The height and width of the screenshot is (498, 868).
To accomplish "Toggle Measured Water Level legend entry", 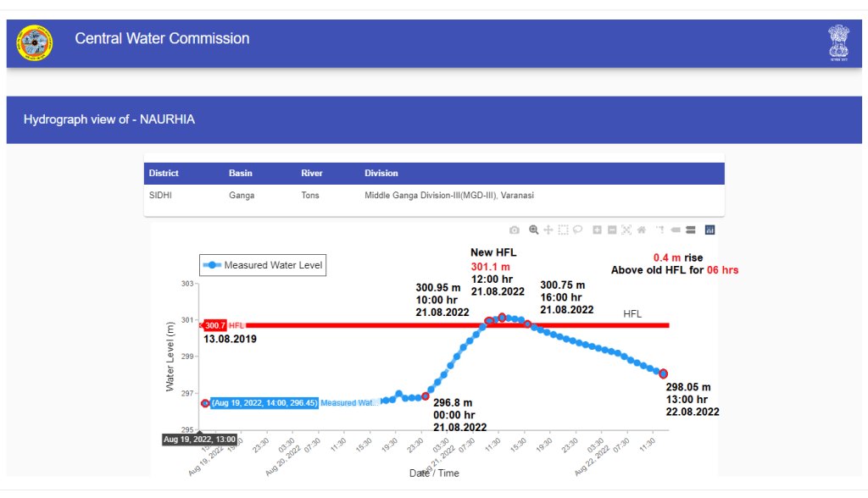I will 263,265.
